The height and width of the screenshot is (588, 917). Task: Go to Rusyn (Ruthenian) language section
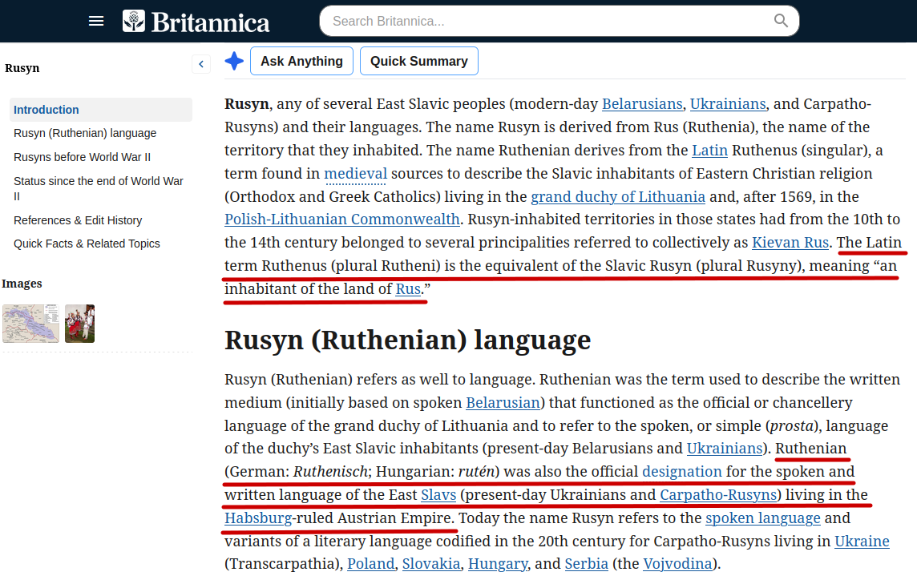[85, 133]
